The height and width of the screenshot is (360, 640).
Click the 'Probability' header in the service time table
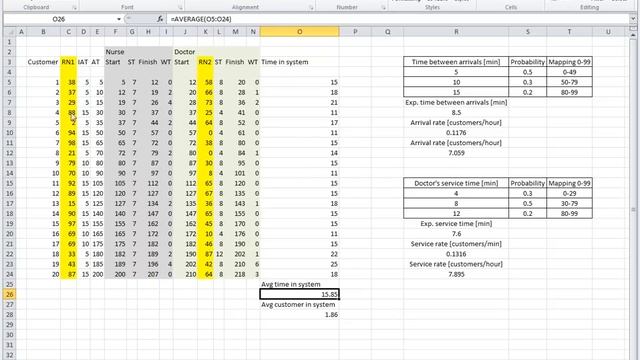[527, 183]
